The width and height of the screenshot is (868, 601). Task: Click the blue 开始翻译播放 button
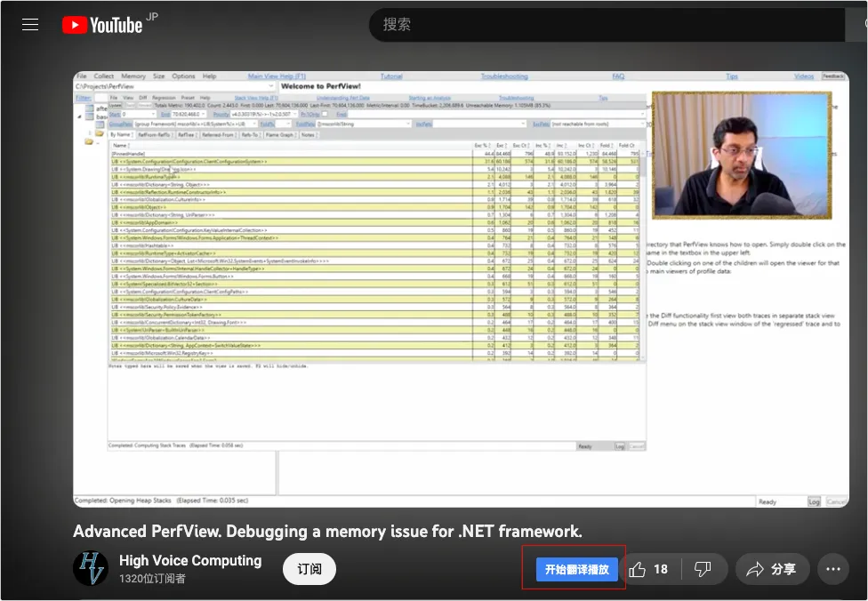tap(576, 569)
